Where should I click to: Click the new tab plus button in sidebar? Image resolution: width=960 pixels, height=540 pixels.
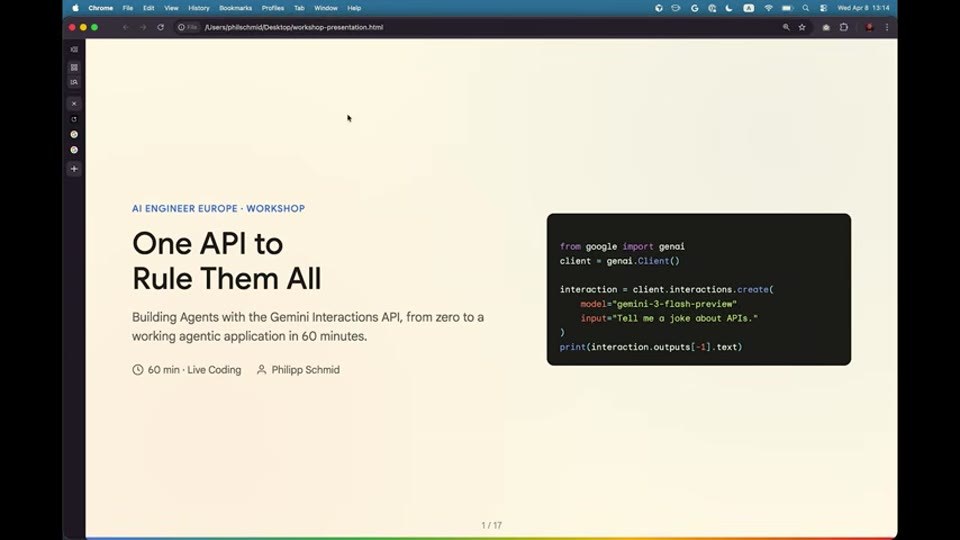tap(74, 169)
